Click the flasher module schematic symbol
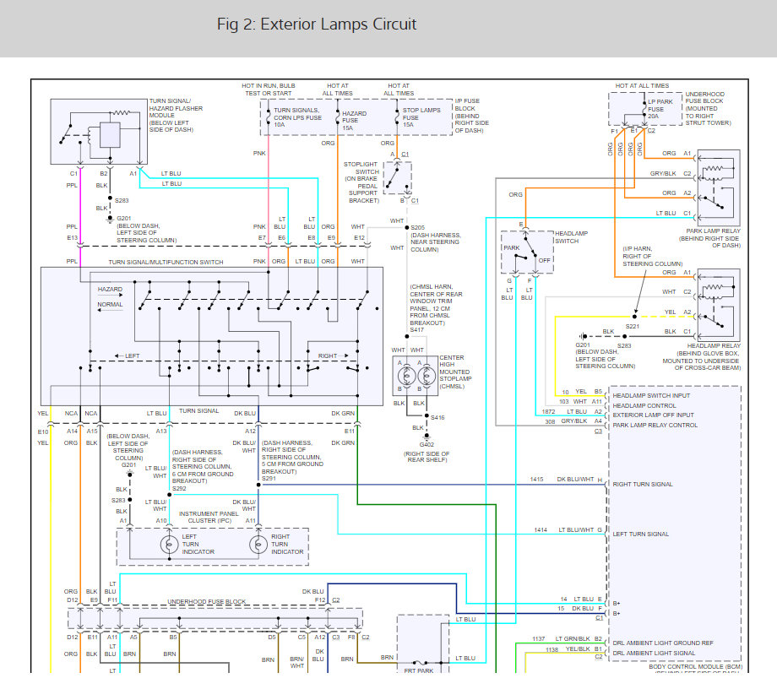The width and height of the screenshot is (777, 700). pyautogui.click(x=99, y=131)
